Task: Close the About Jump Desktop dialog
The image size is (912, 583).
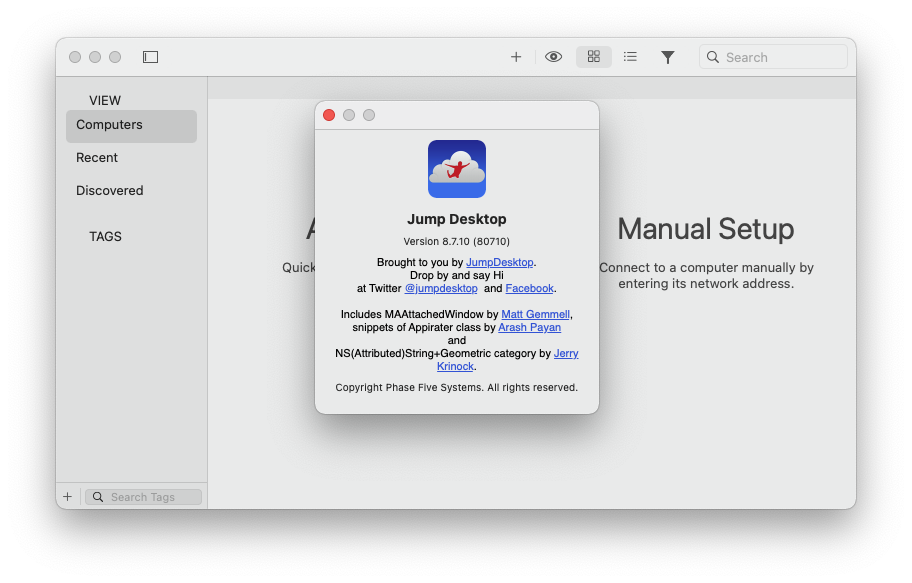Action: (x=329, y=115)
